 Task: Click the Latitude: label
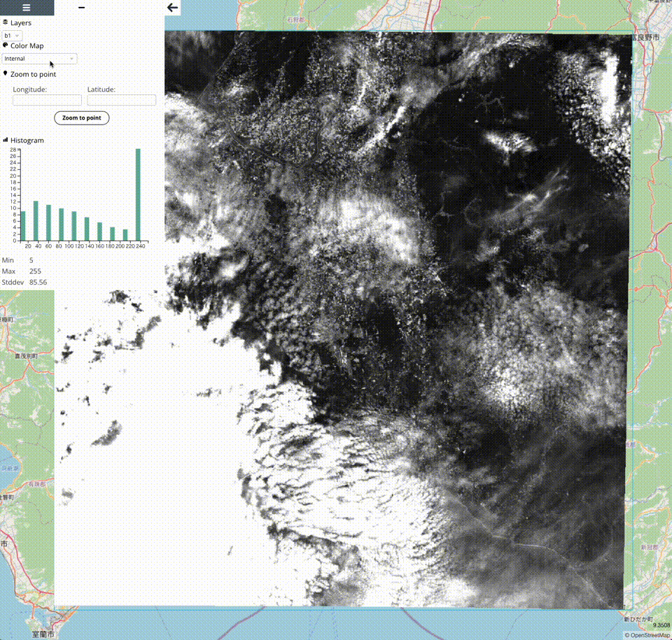(101, 89)
